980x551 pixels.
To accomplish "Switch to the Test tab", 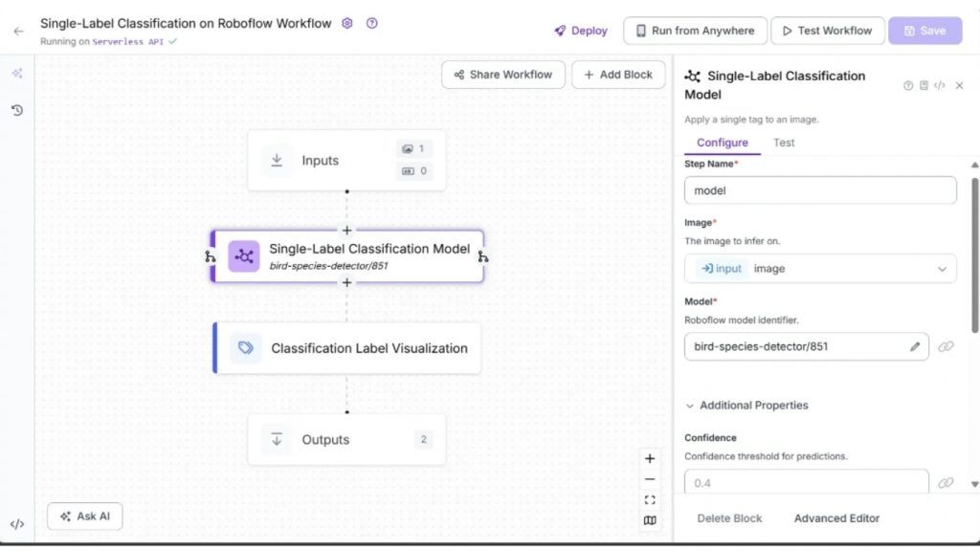I will 784,143.
